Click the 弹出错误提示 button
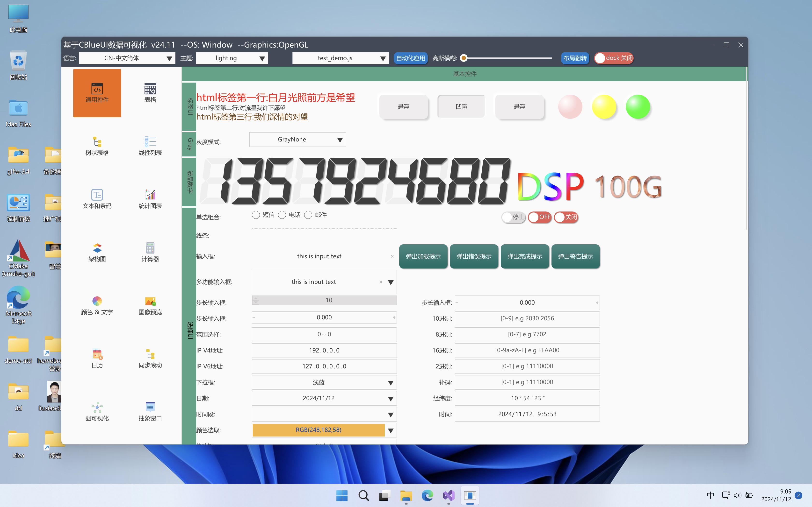Viewport: 812px width, 507px height. tap(474, 256)
